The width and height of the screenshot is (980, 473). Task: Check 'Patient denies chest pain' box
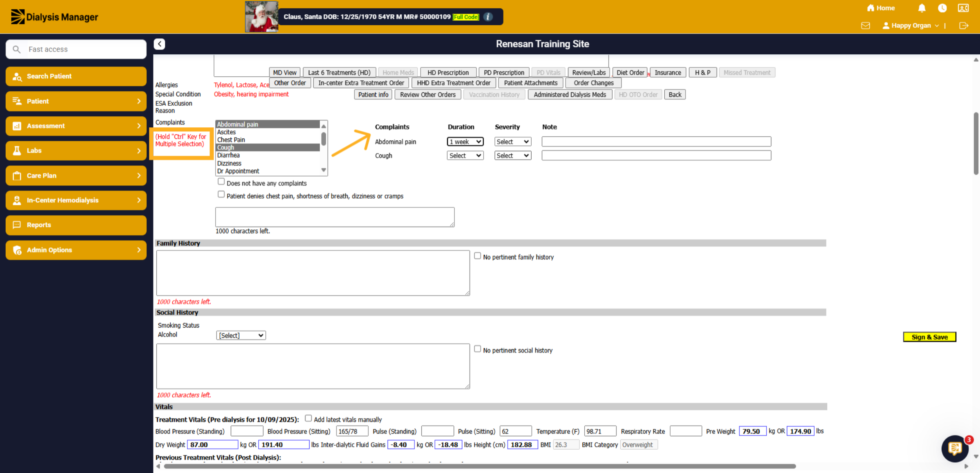(221, 195)
